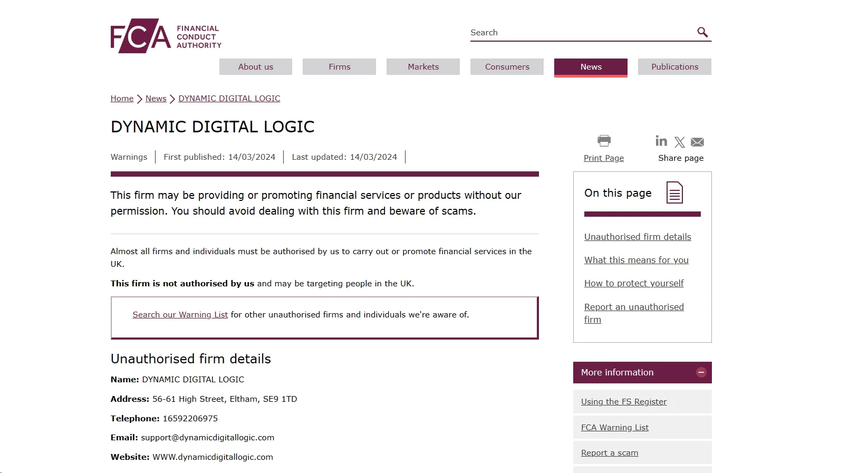This screenshot has width=868, height=473.
Task: Go to News breadcrumb link
Action: pyautogui.click(x=156, y=99)
